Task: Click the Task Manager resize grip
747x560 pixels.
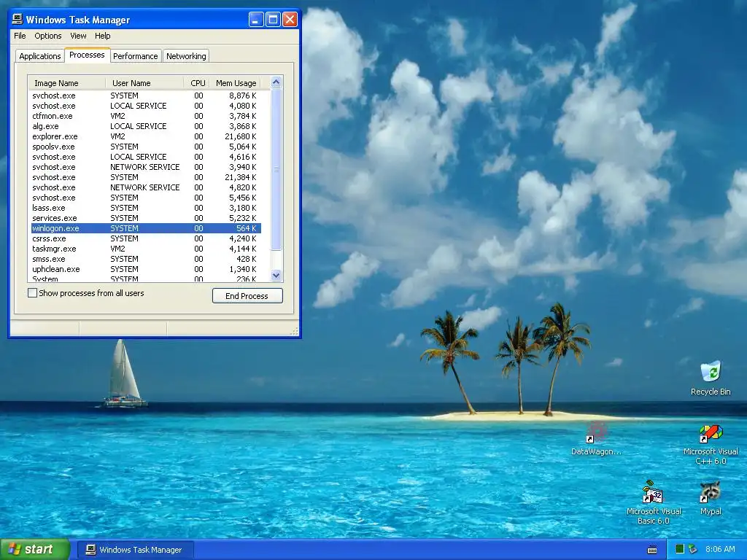Action: [x=295, y=331]
